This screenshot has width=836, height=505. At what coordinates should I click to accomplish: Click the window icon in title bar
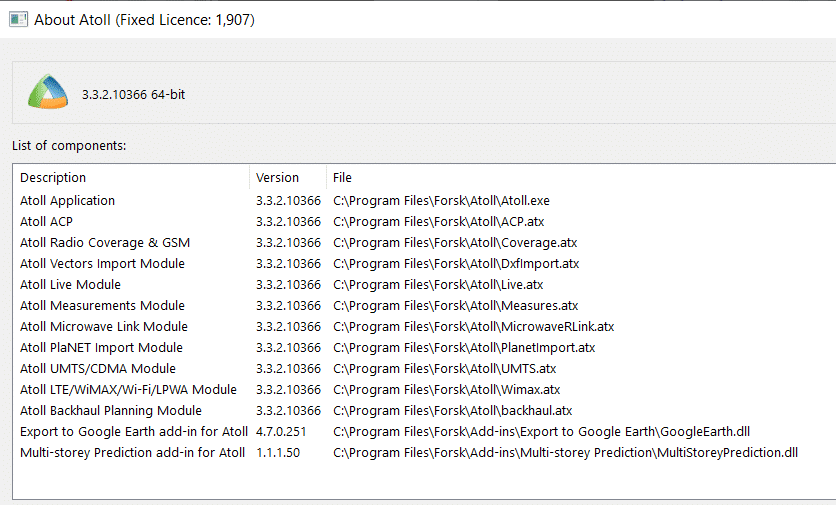coord(18,19)
